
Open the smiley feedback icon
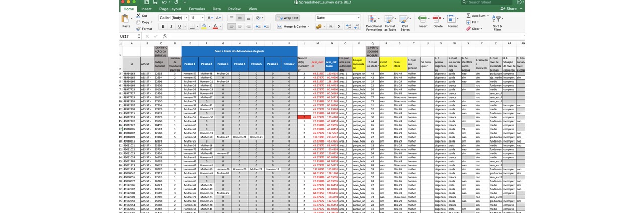pos(520,2)
